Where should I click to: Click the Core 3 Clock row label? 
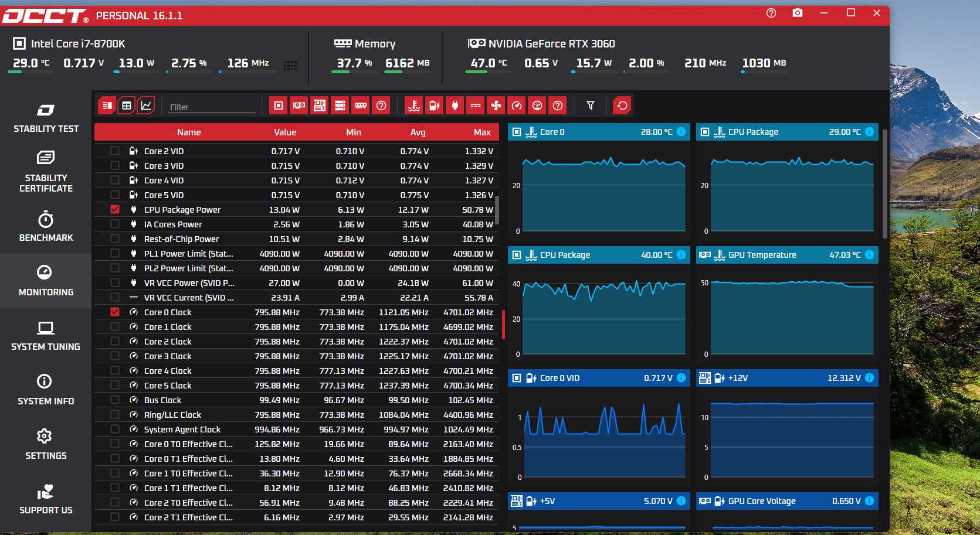tap(168, 356)
